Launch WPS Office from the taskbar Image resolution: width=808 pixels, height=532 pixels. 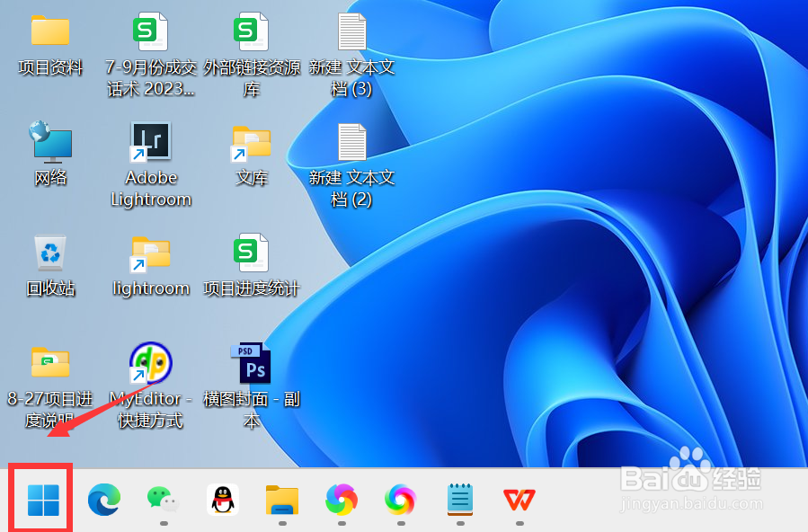519,498
